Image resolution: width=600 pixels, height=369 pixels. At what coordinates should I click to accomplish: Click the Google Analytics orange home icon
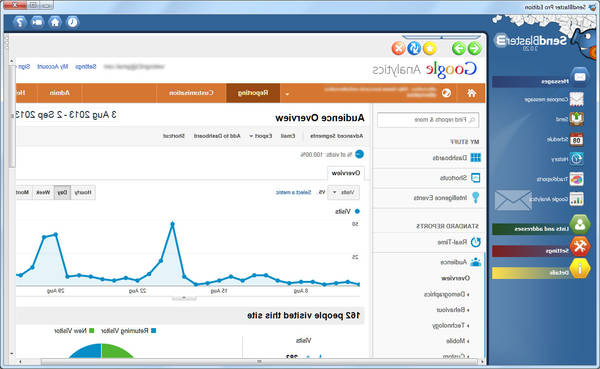tap(471, 93)
